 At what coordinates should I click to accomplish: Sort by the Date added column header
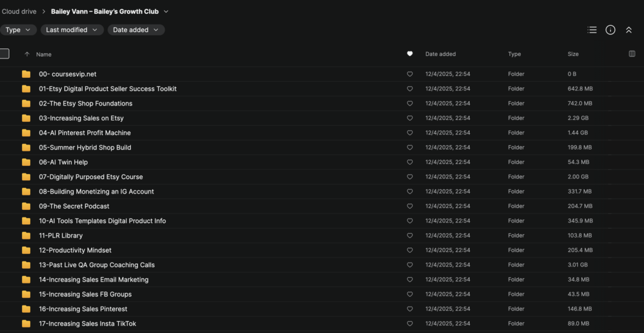(x=440, y=54)
